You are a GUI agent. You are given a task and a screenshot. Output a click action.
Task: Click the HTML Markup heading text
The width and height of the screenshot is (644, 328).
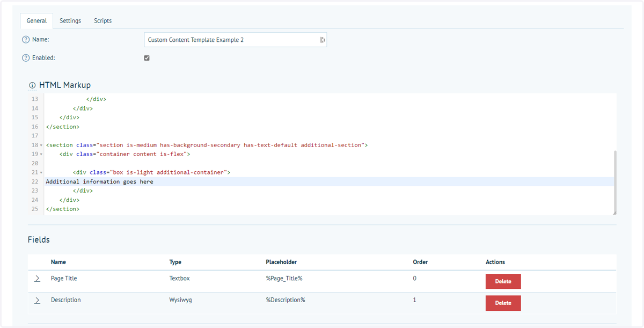click(x=65, y=85)
